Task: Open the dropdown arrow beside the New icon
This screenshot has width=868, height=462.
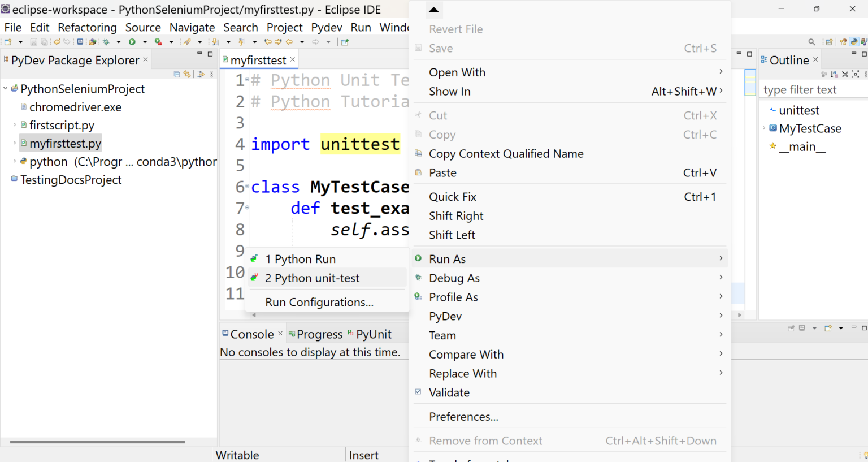Action: [x=20, y=42]
